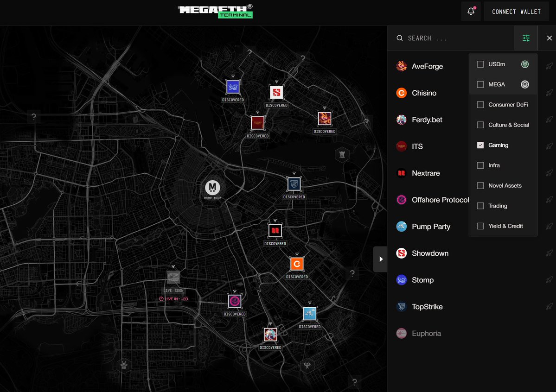This screenshot has height=392, width=556.
Task: Click the orange Chisino map marker
Action: tap(297, 264)
